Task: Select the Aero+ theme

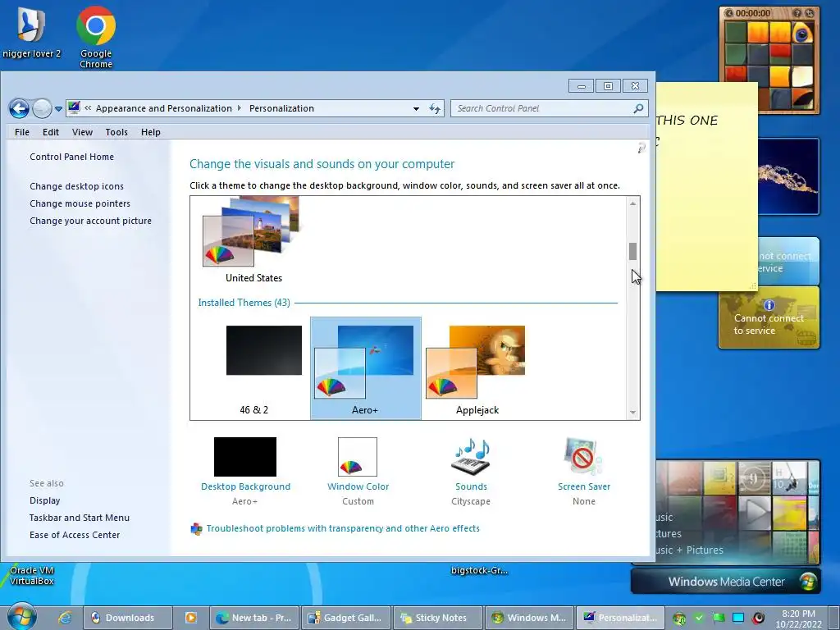Action: click(x=365, y=367)
